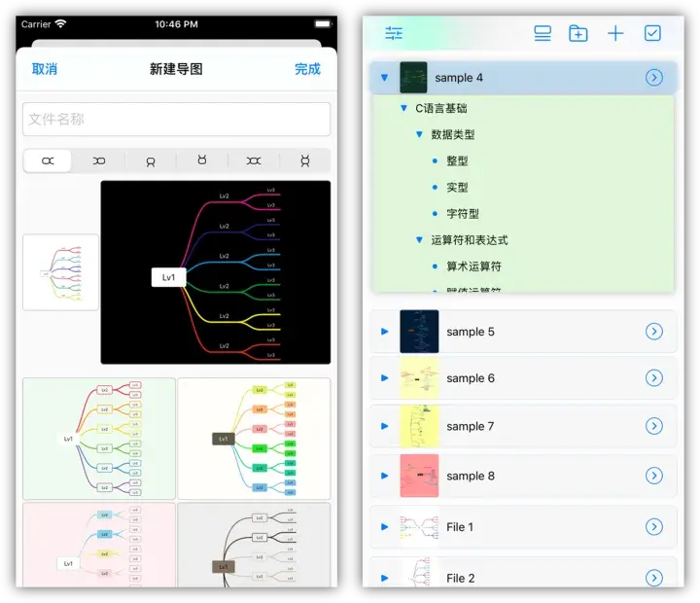
Task: Select the C语言基础 label
Action: click(441, 108)
